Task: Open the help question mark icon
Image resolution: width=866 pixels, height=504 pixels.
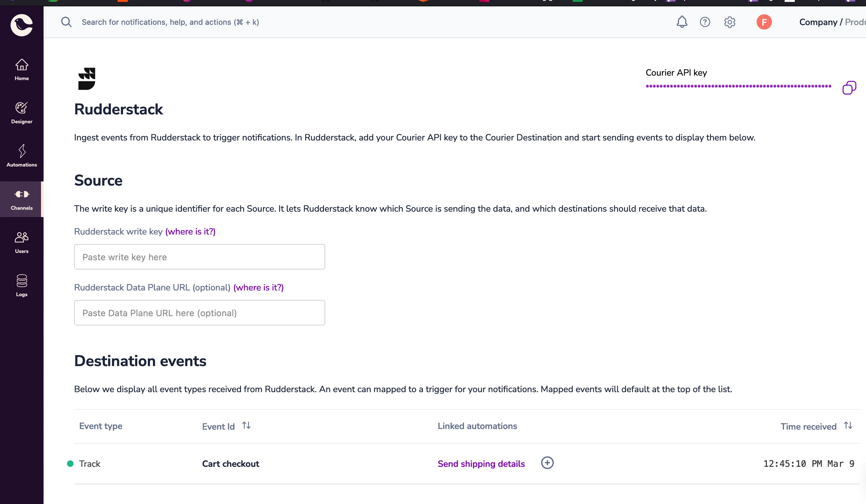Action: [705, 22]
